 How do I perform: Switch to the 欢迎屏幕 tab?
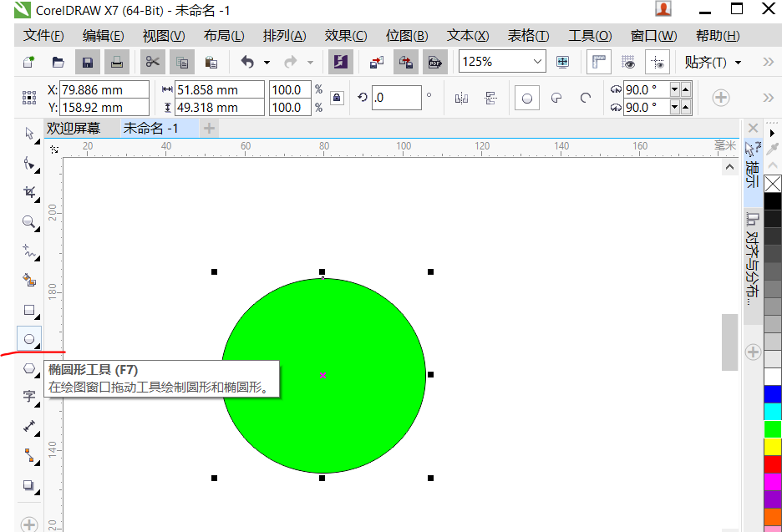[74, 129]
